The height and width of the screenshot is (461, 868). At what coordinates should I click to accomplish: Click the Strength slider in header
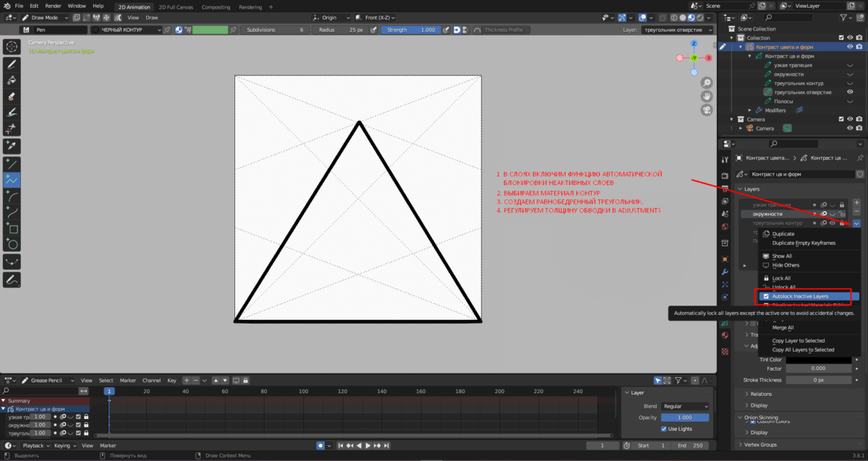[x=410, y=30]
